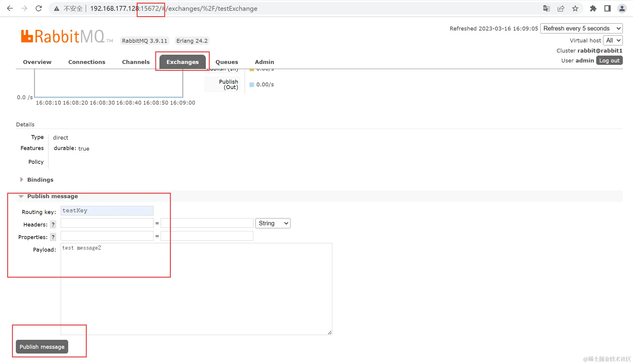Viewport: 633px width, 364px height.
Task: Bookmark page with star icon
Action: (x=575, y=8)
